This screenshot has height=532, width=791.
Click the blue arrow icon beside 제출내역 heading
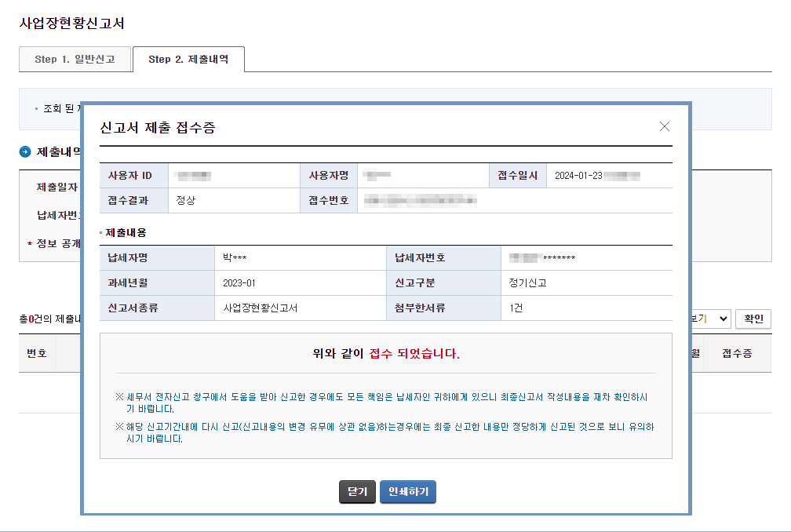tap(23, 151)
